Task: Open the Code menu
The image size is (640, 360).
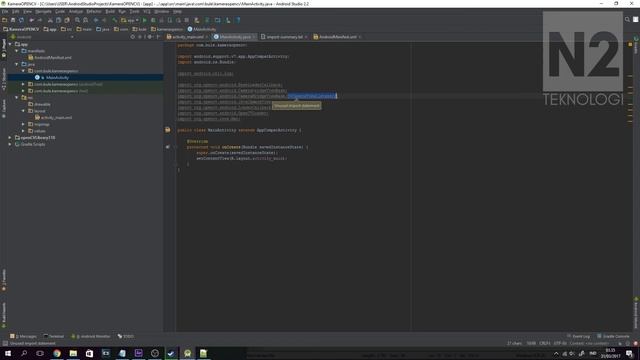Action: point(60,11)
